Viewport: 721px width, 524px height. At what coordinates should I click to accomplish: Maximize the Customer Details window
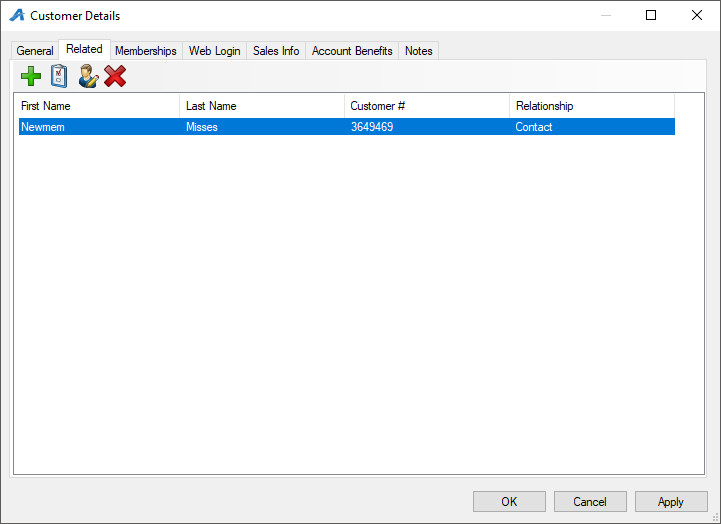651,15
